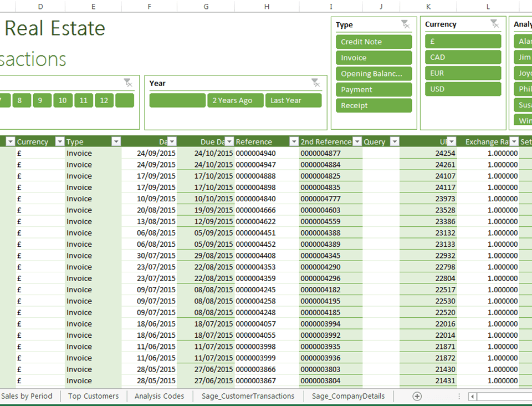Screen dimensions: 532x406
Task: Toggle Receipt in the Type slicer
Action: 374,105
